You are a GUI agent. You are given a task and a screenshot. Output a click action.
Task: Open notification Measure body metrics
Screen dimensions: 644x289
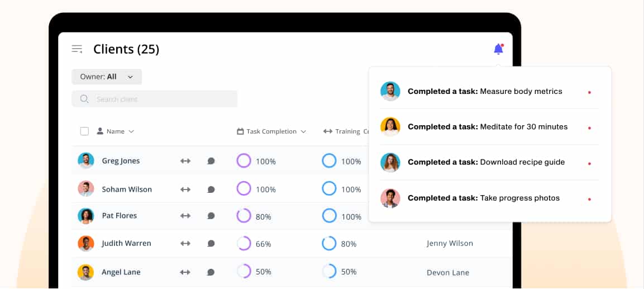(489, 91)
